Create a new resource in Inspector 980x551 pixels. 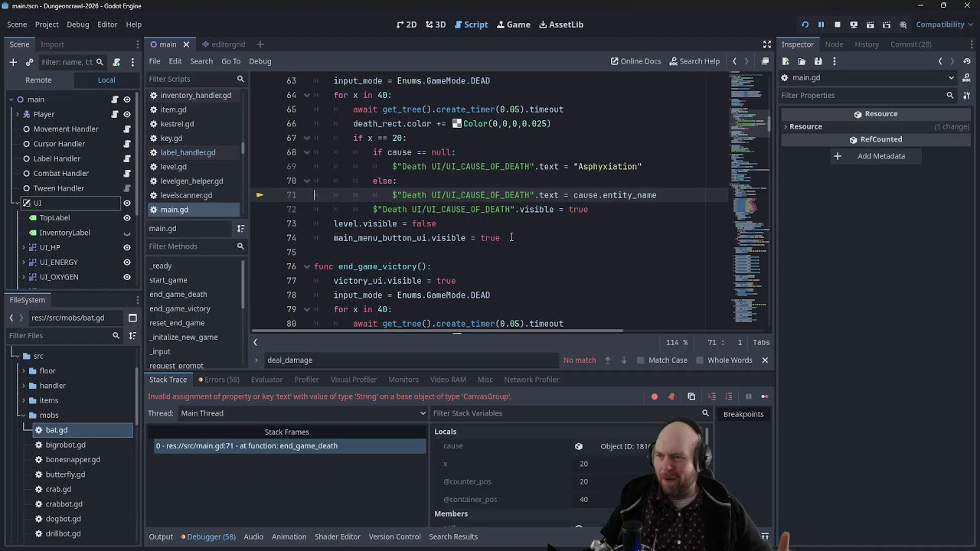[786, 61]
